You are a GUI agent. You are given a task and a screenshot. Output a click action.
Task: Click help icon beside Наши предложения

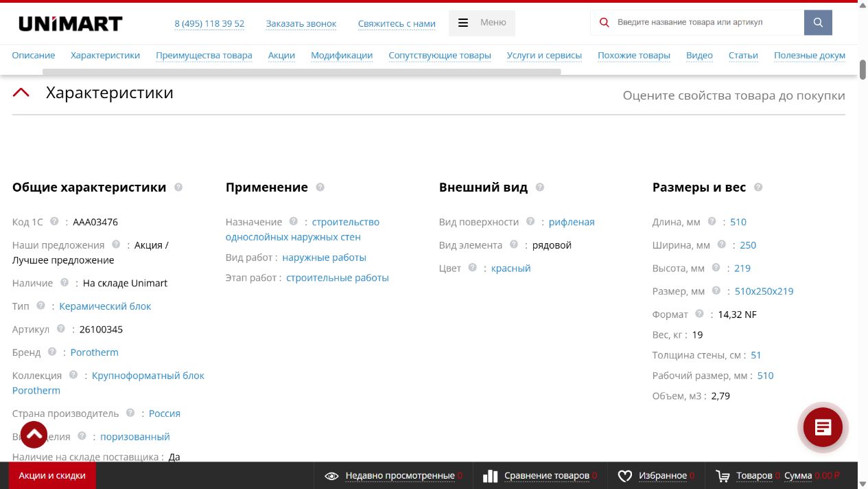point(116,244)
